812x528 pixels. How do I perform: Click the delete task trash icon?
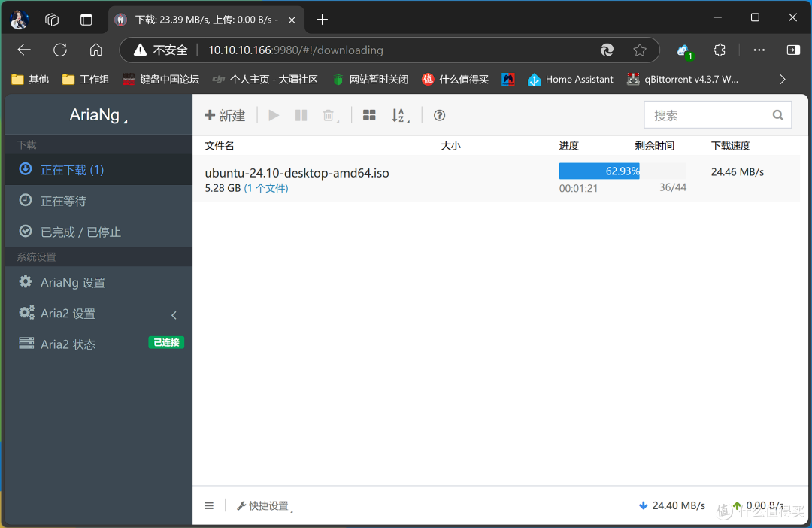pyautogui.click(x=328, y=114)
